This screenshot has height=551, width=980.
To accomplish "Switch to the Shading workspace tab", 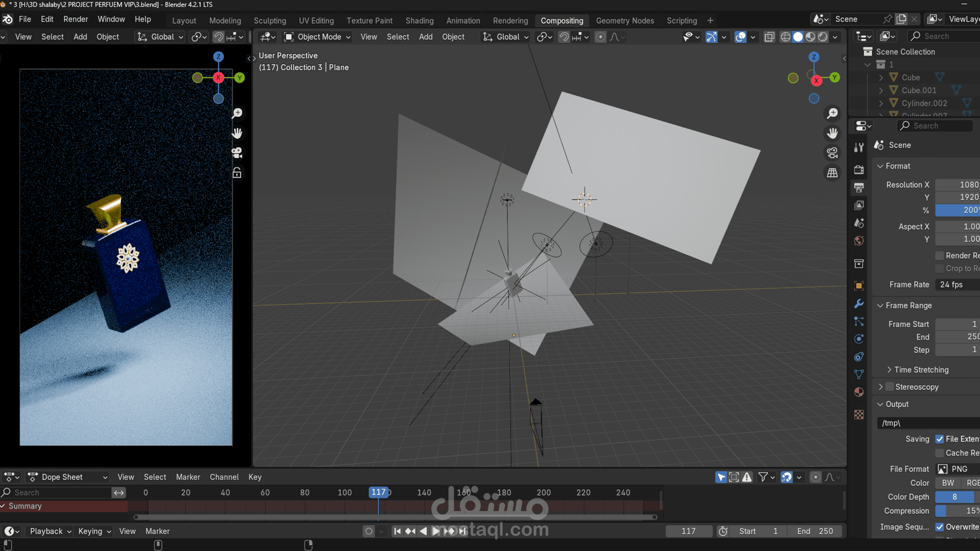I will [419, 20].
